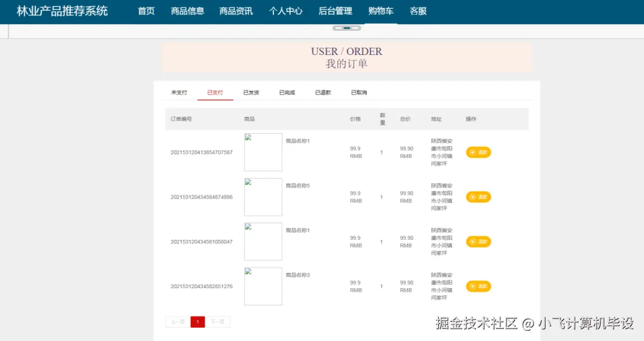Image resolution: width=644 pixels, height=341 pixels.
Task: Click the thumbnail beside 商品名称3
Action: tap(263, 287)
